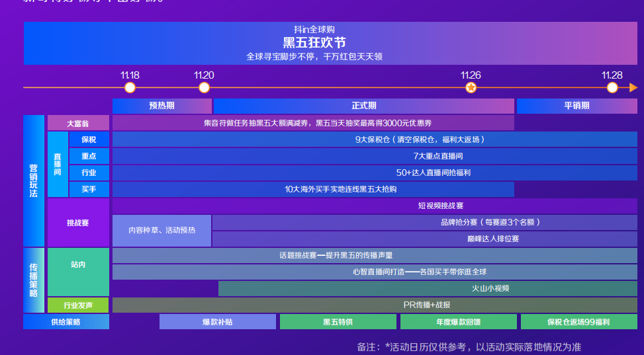The height and width of the screenshot is (355, 644).
Task: Click the 直播间 vertical label
Action: 58,164
